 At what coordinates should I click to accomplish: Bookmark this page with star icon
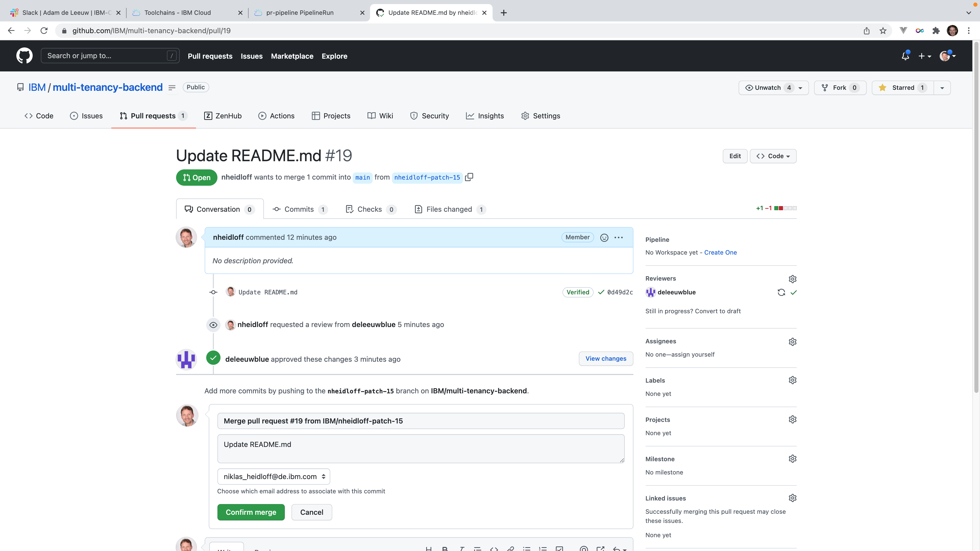[883, 31]
